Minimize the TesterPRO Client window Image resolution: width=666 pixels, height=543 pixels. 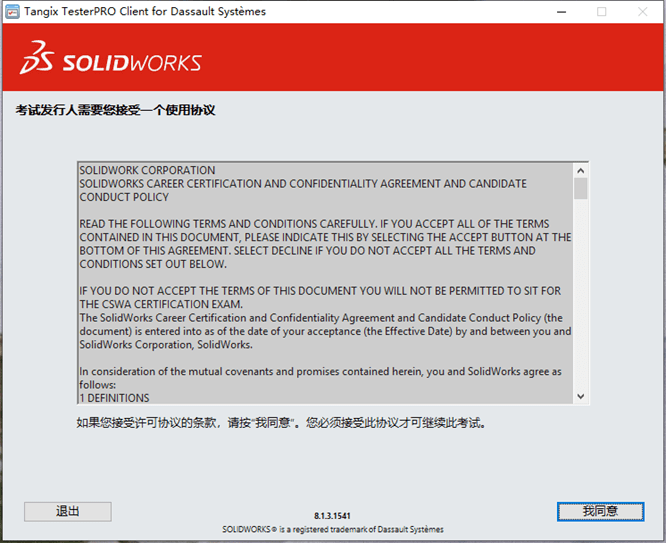556,12
